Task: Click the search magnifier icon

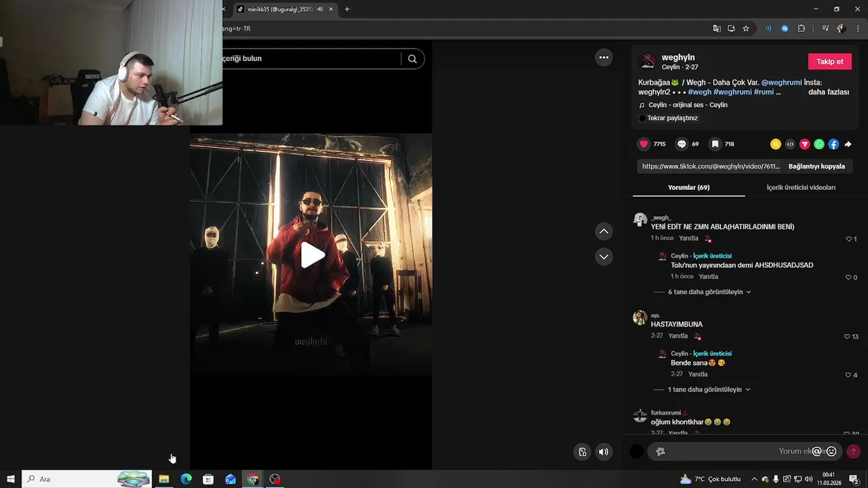Action: point(412,59)
